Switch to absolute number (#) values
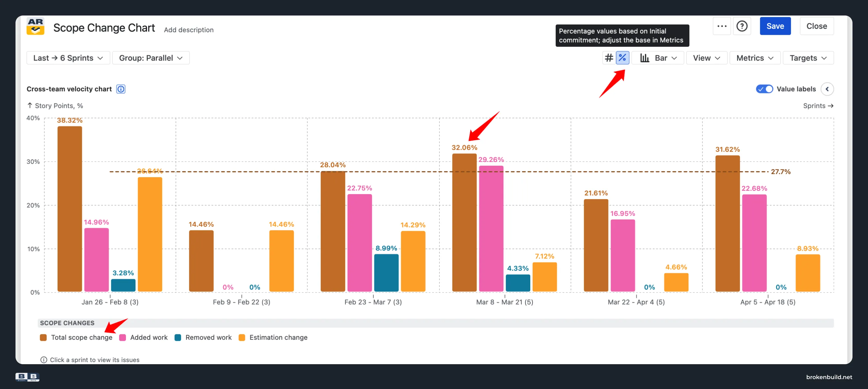The height and width of the screenshot is (389, 868). tap(609, 58)
